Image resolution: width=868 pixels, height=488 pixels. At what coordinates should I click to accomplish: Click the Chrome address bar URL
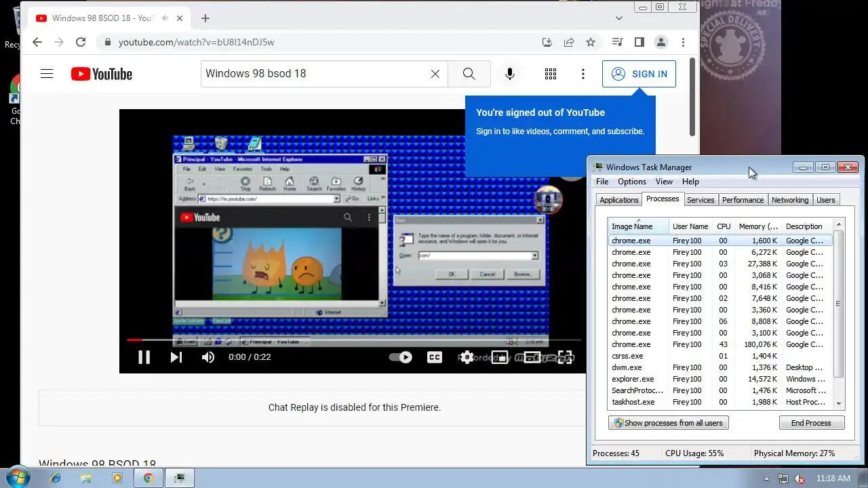[197, 42]
